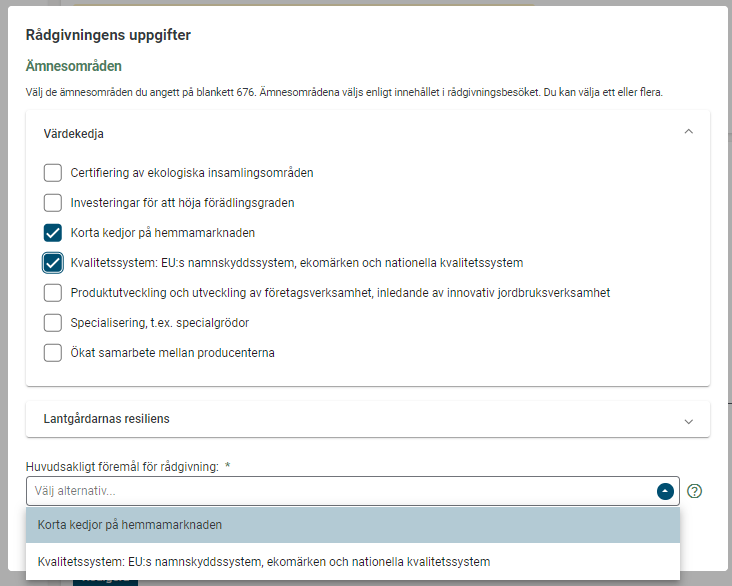Click the Certifiering av ekologiska insamlingsområden label
This screenshot has width=732, height=586.
point(192,173)
